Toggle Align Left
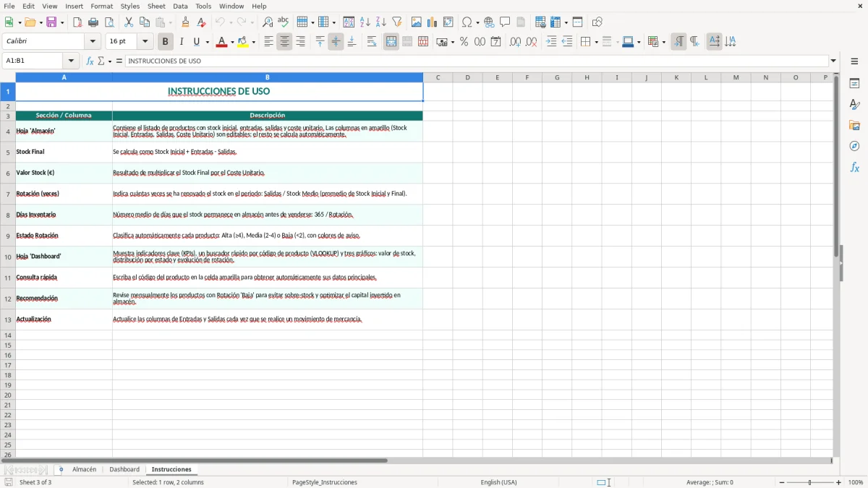868x488 pixels. (268, 42)
